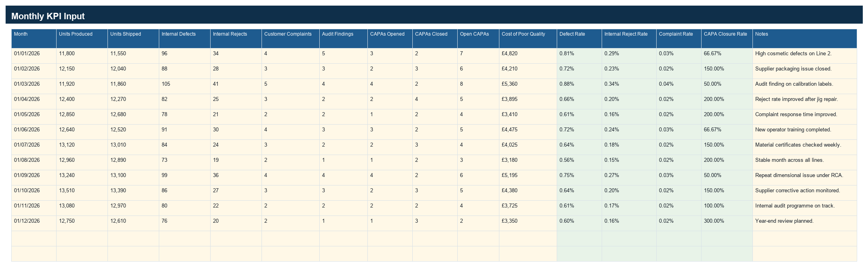Click note Complaint response time improved

point(805,117)
